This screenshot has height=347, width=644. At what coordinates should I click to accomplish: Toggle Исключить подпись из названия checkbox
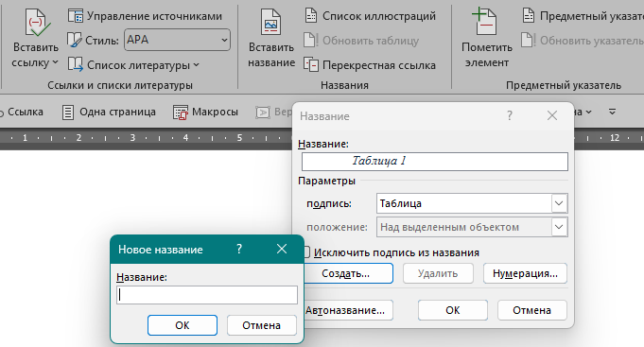click(x=306, y=252)
